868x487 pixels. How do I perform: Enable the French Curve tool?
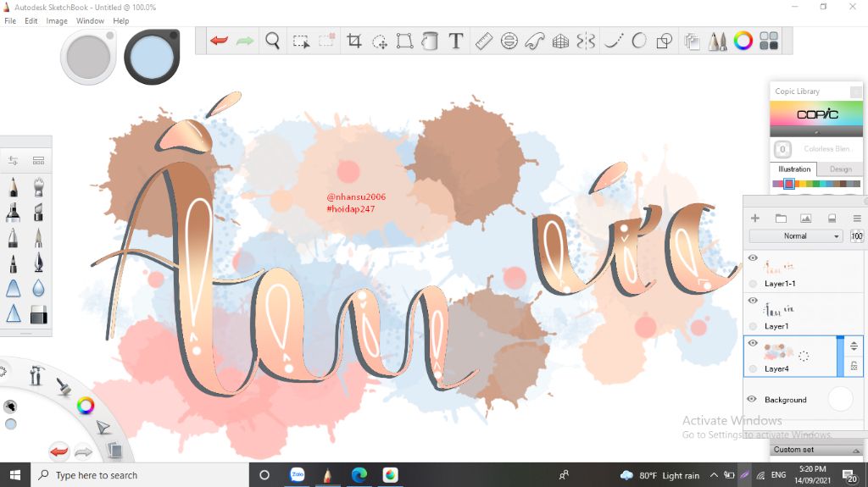[534, 41]
